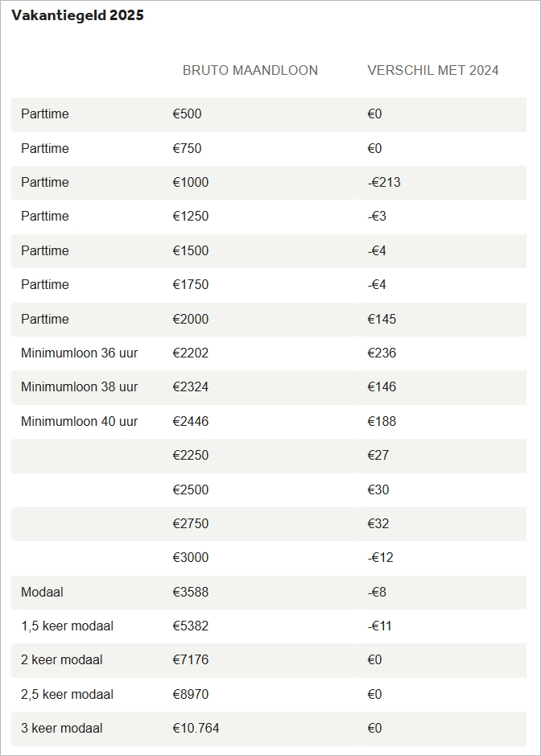Screen dimensions: 541x756
Task: Click the "2 keer modaal" row label
Action: (x=62, y=660)
